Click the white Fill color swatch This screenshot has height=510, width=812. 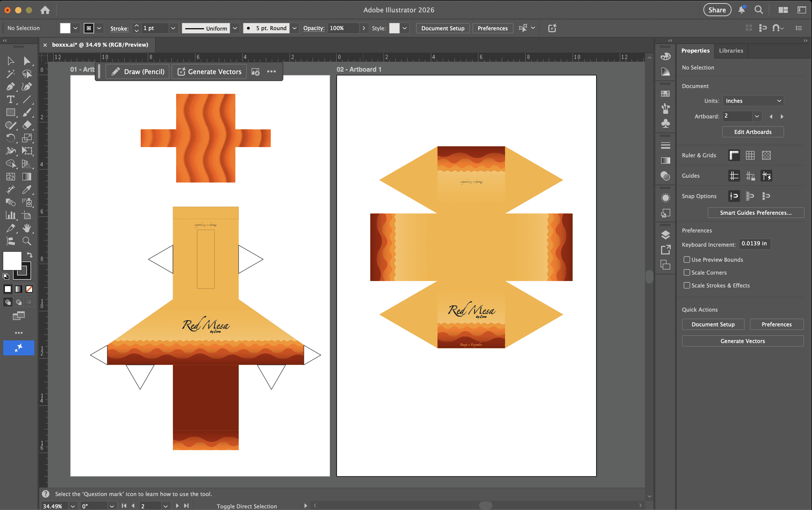(x=12, y=261)
